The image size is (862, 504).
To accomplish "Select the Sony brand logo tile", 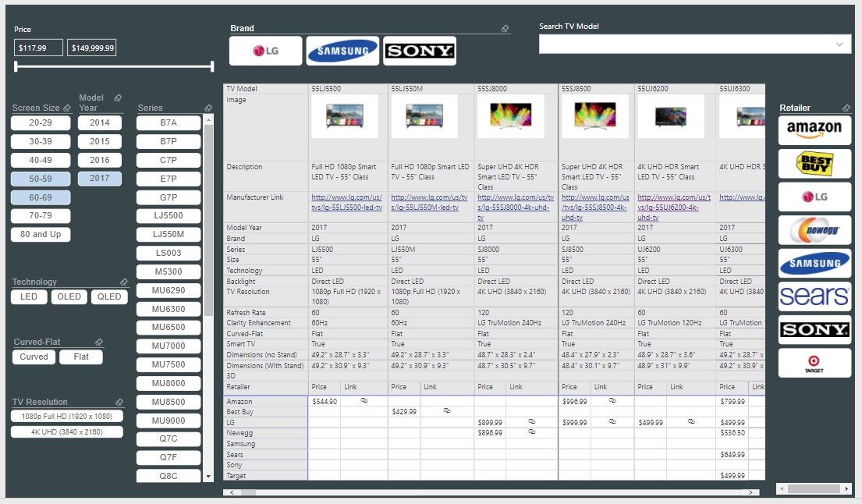I will [x=420, y=51].
